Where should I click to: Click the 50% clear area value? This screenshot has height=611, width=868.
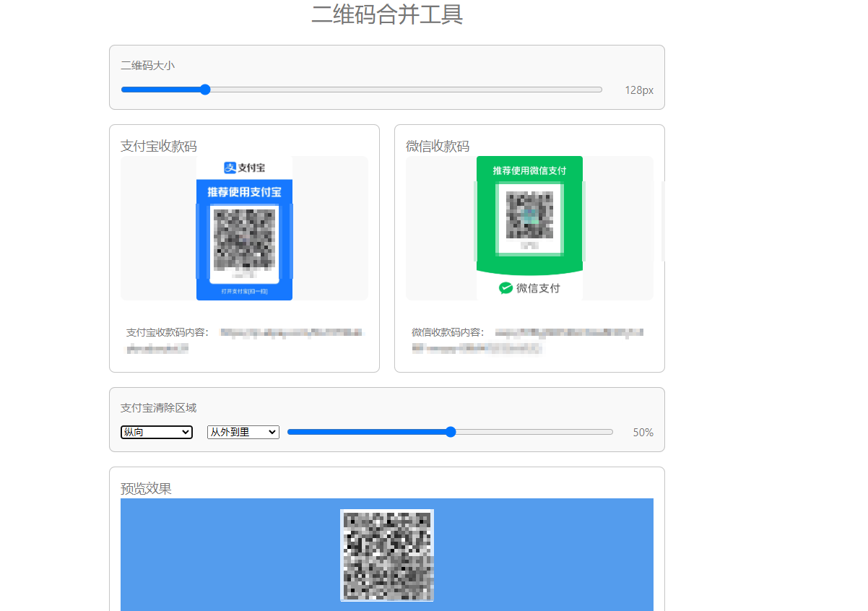(x=643, y=433)
